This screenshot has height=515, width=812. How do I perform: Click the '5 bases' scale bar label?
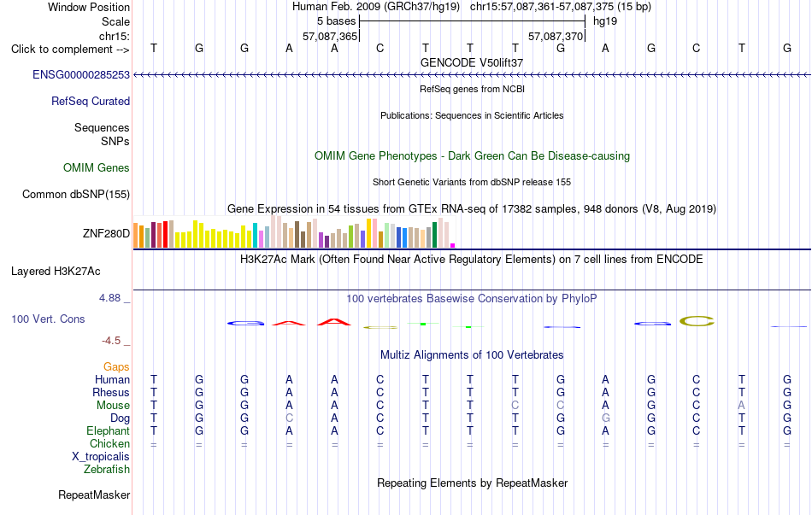(337, 21)
